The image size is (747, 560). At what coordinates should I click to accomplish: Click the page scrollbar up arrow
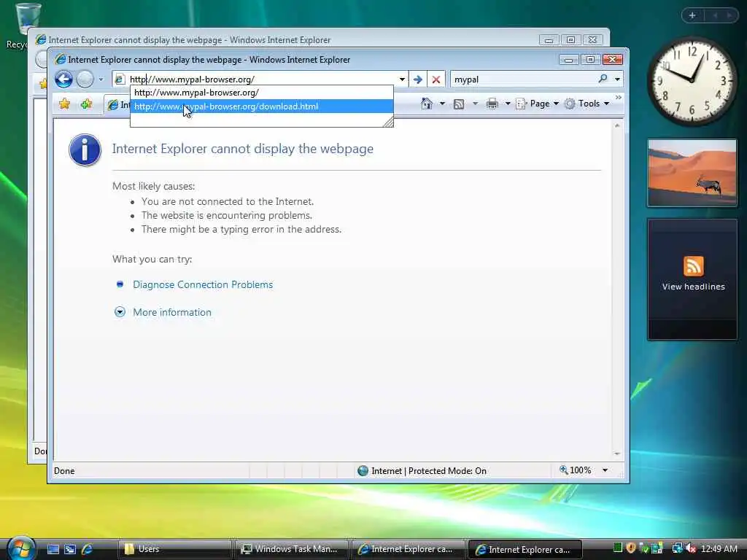617,125
